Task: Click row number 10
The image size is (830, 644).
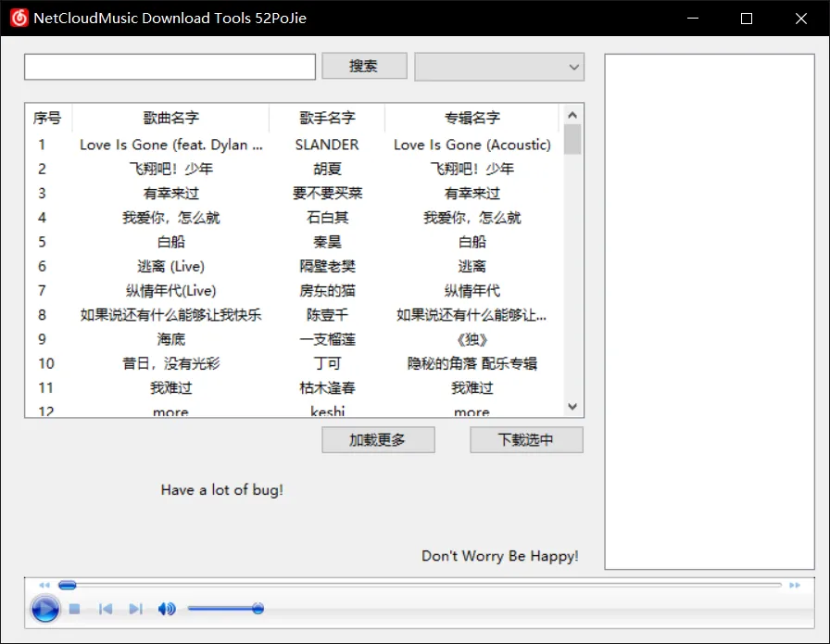Action: pos(46,364)
